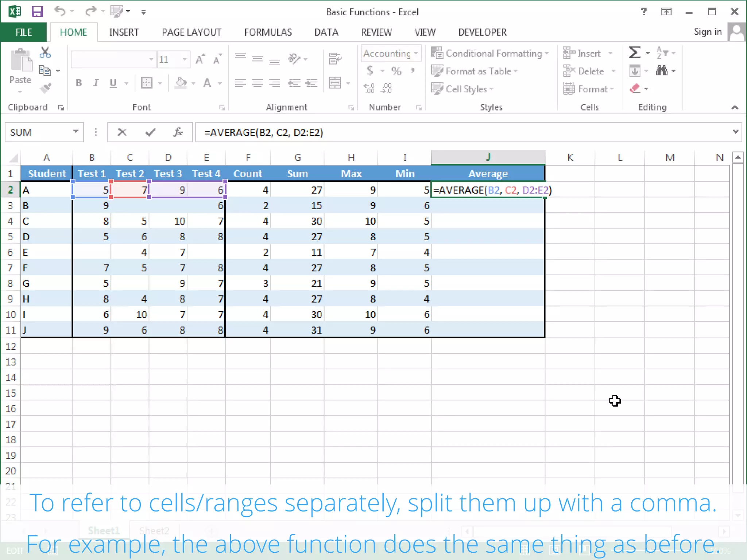The height and width of the screenshot is (560, 747).
Task: Click the Merge & Center icon
Action: coord(335,83)
